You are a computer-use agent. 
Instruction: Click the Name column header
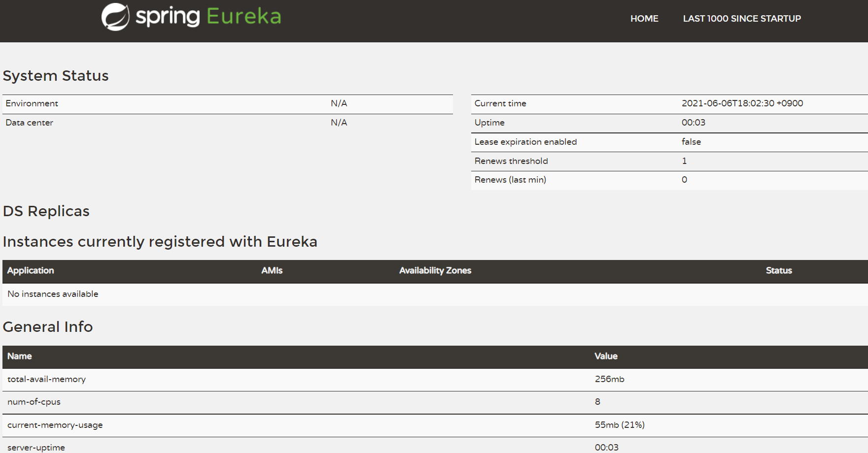click(20, 356)
